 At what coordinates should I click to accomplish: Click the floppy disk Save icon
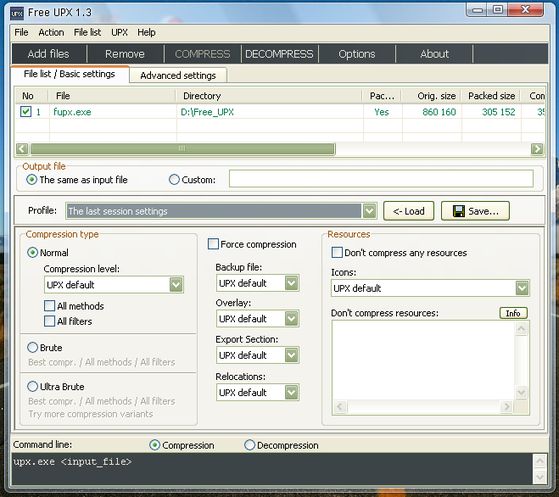[x=458, y=211]
